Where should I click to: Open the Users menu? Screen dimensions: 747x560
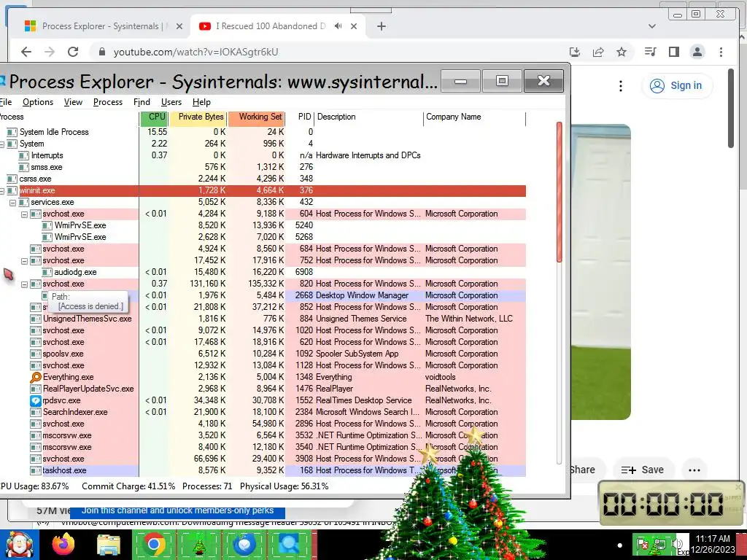[171, 102]
